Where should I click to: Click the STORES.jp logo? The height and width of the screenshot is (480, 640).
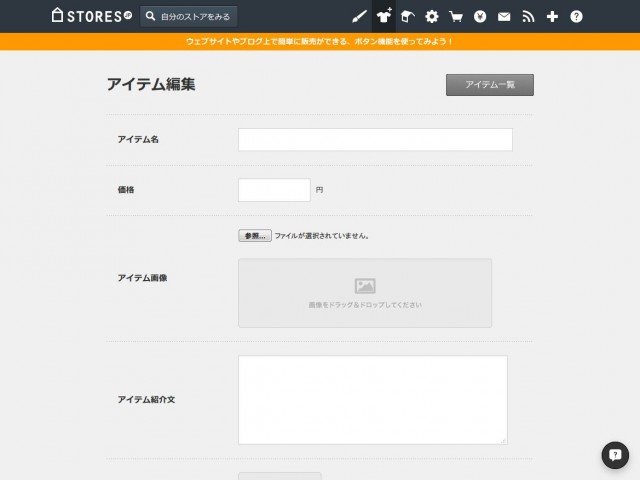pos(92,16)
